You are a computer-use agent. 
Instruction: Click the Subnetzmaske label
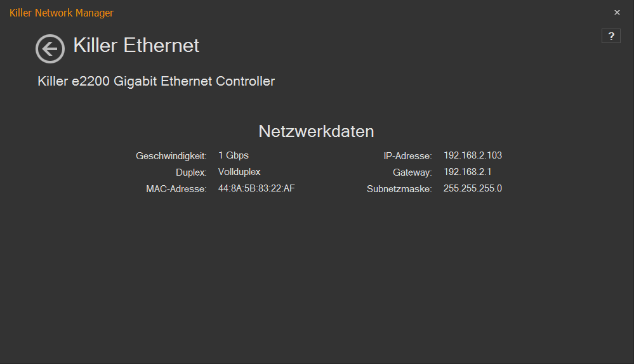pyautogui.click(x=399, y=189)
